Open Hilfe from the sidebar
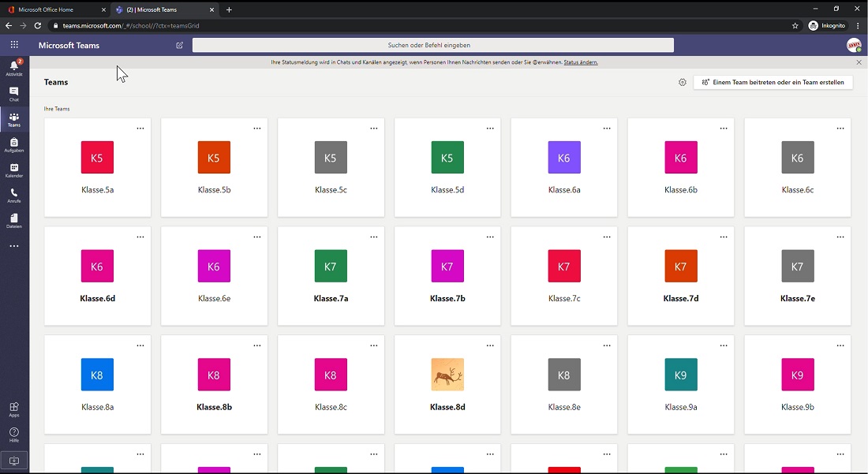Screen dimensions: 868x474 click(13, 432)
